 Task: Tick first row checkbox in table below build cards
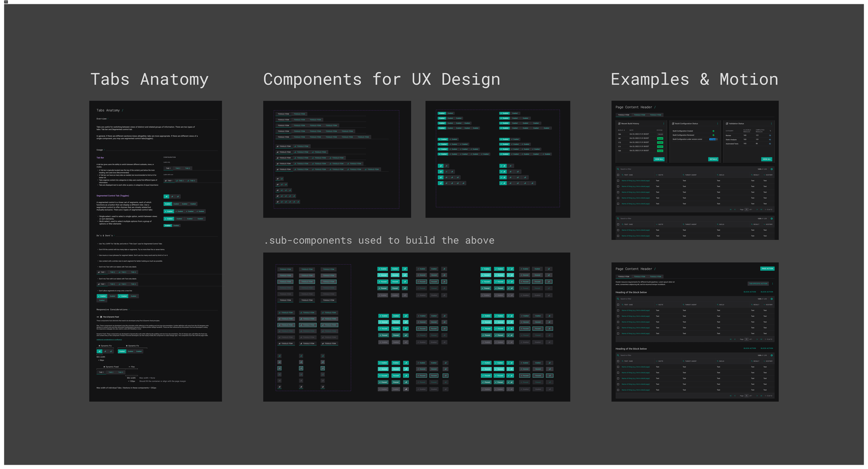(x=618, y=181)
